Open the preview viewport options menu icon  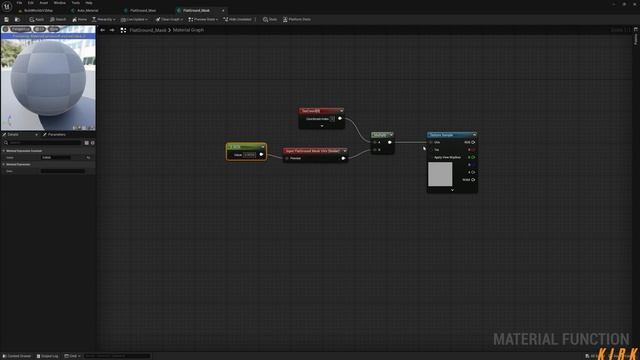click(x=5, y=29)
